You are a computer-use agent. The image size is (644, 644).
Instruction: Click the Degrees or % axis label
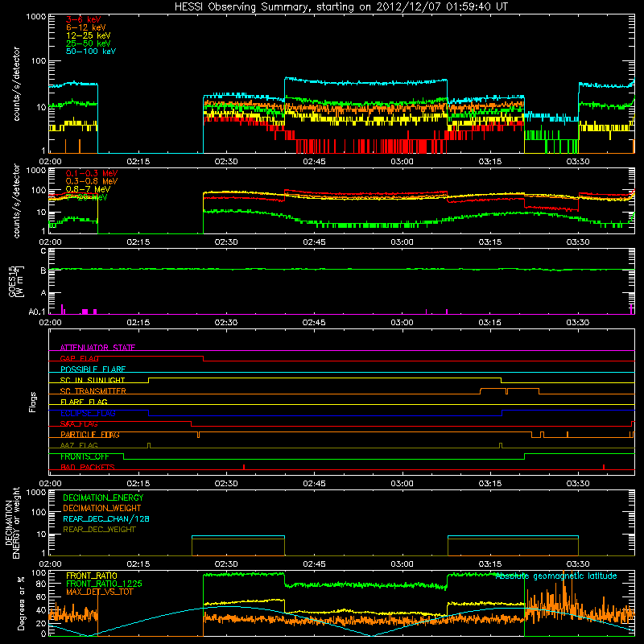click(21, 603)
